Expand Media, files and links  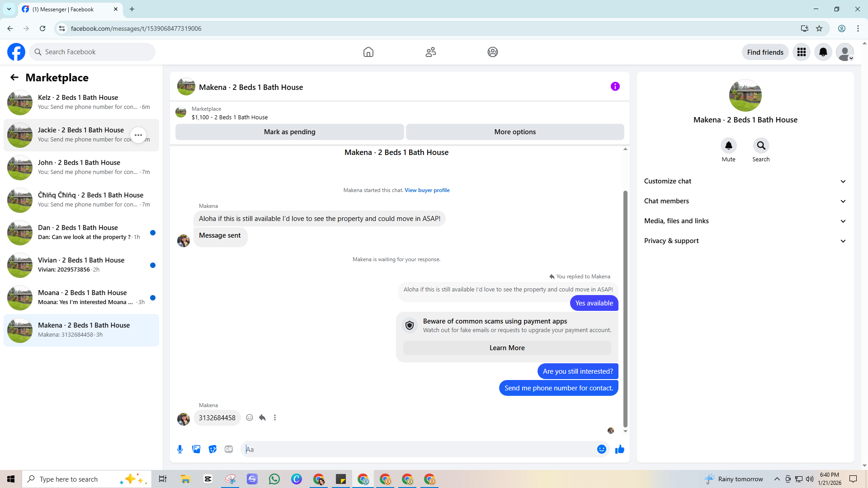(745, 221)
